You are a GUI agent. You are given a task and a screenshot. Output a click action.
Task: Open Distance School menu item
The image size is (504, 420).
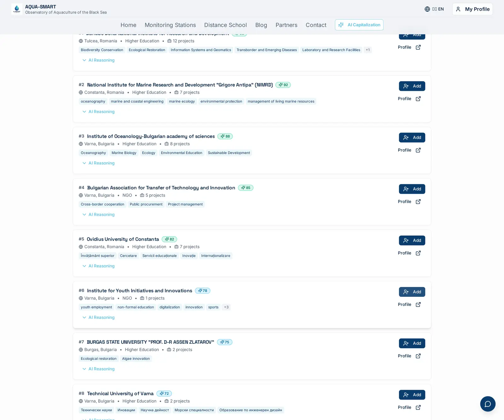coord(226,25)
